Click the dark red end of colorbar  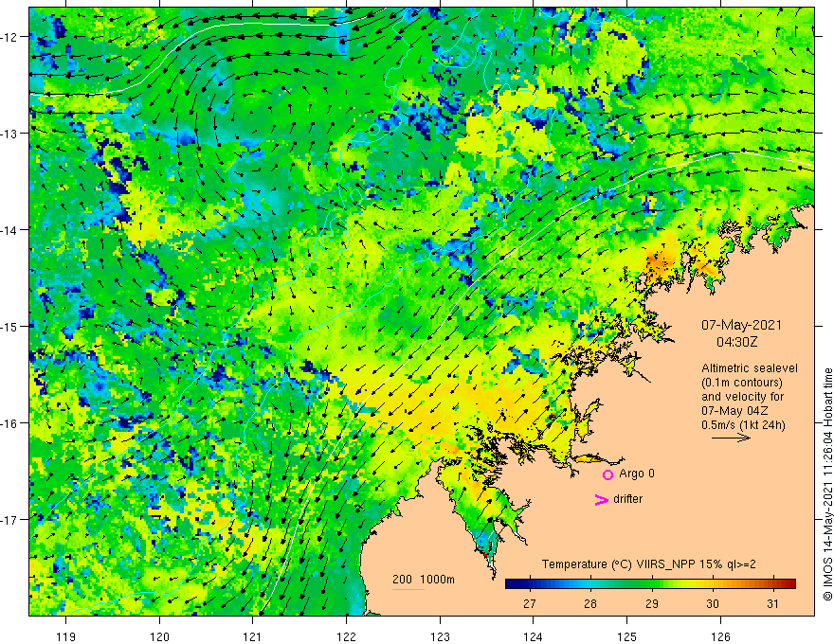pos(789,584)
